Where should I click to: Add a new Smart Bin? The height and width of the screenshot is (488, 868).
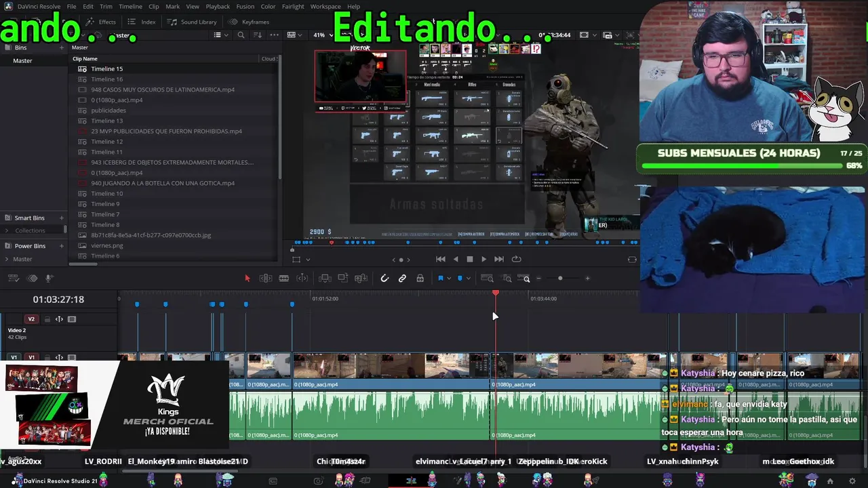[x=62, y=218]
